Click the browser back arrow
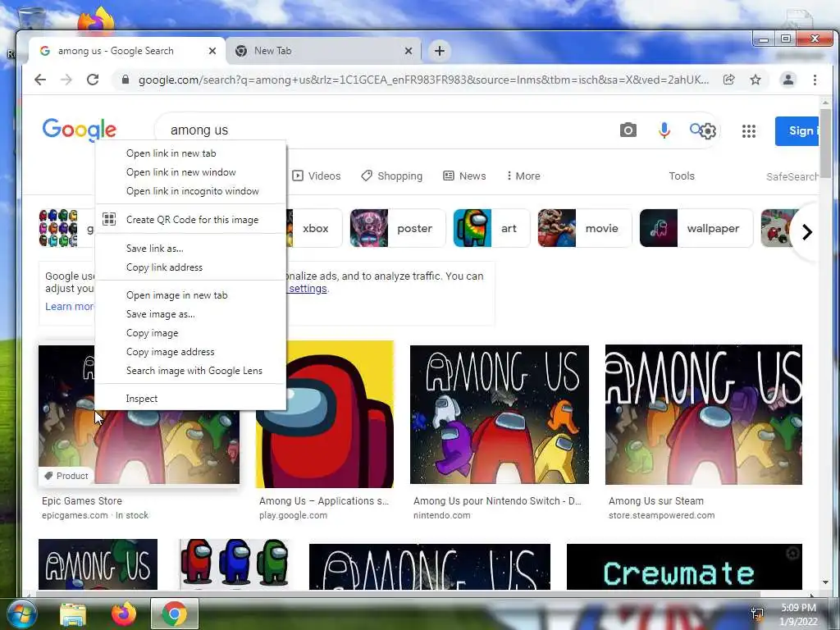This screenshot has width=840, height=630. [x=40, y=80]
